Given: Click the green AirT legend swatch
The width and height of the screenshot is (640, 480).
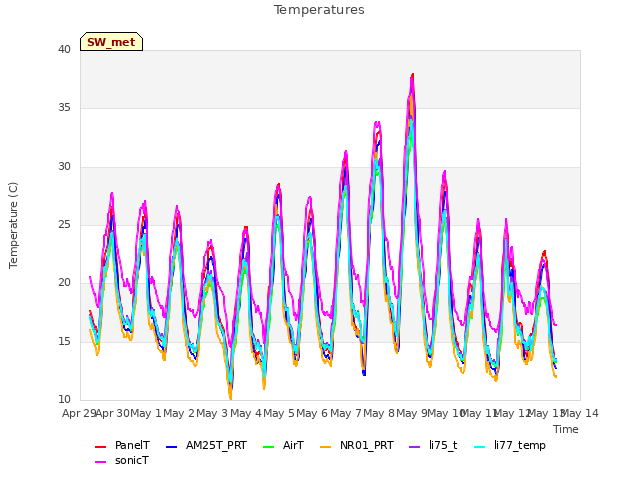Looking at the screenshot, I should 269,447.
